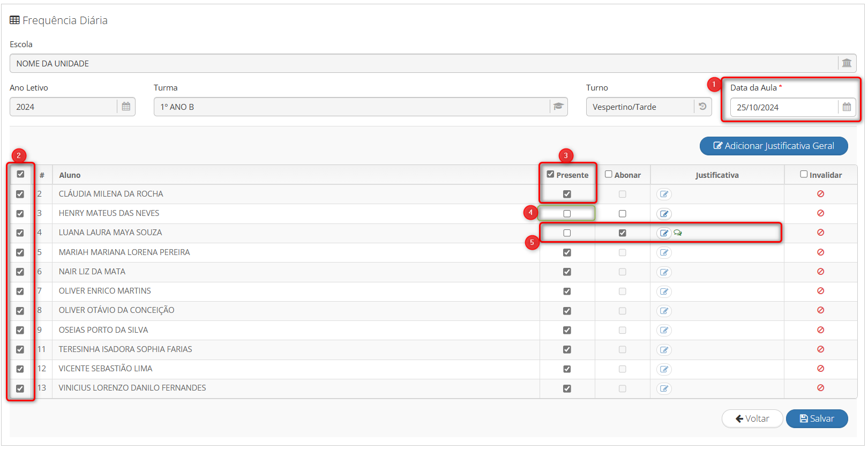Screen dimensions: 868x449
Task: Invalidate record for Henry Mateus das Neves
Action: [820, 213]
